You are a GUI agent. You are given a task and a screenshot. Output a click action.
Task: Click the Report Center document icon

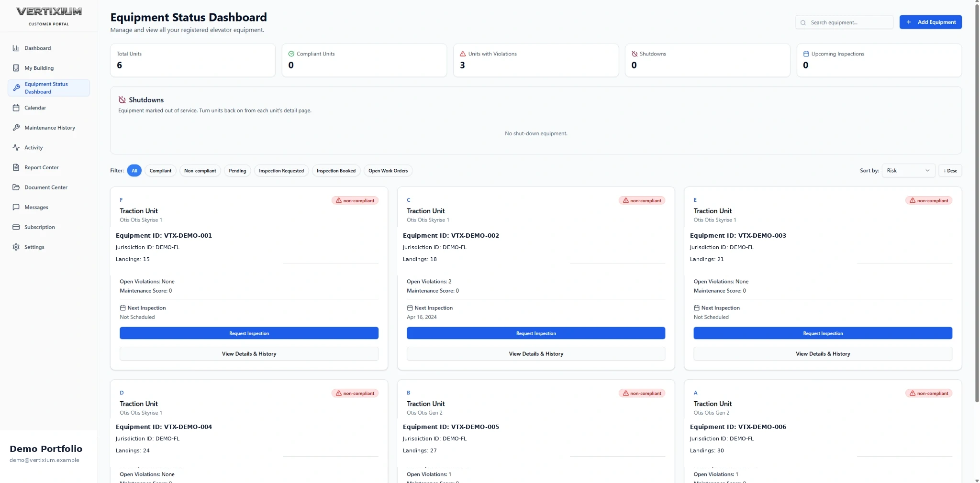(16, 167)
